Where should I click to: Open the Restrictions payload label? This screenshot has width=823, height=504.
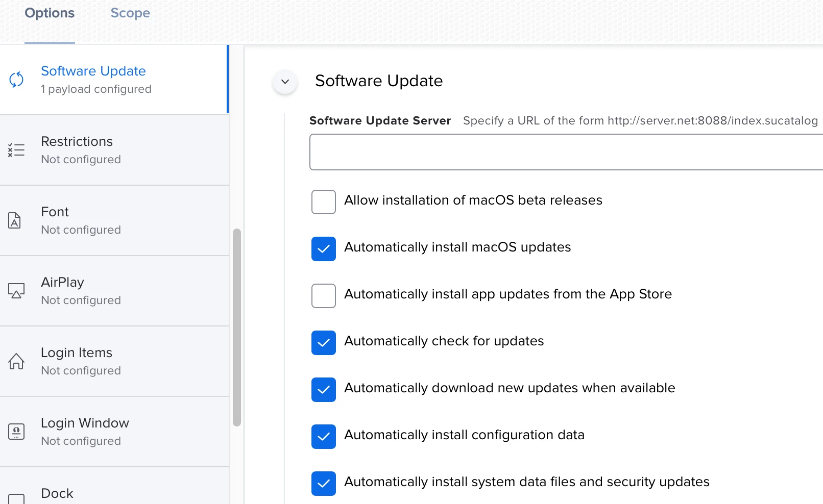coord(77,141)
